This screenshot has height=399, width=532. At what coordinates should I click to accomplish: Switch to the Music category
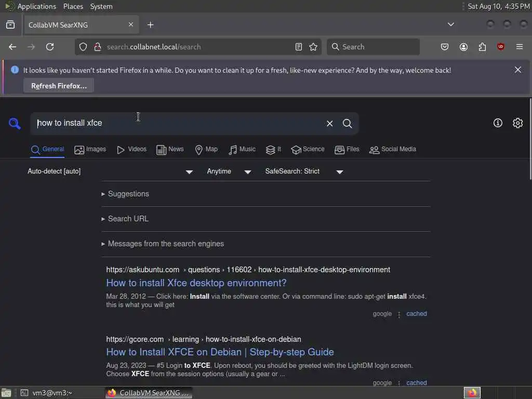click(242, 149)
